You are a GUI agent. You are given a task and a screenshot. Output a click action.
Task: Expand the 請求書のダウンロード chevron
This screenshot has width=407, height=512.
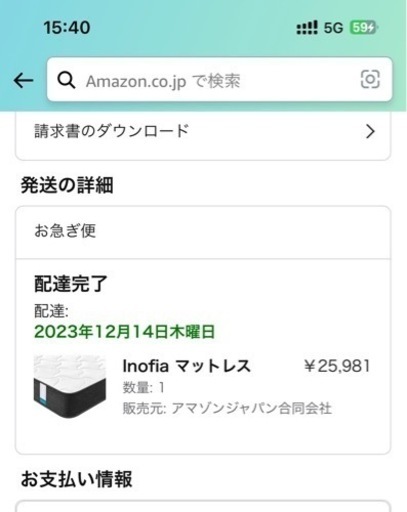click(x=370, y=132)
